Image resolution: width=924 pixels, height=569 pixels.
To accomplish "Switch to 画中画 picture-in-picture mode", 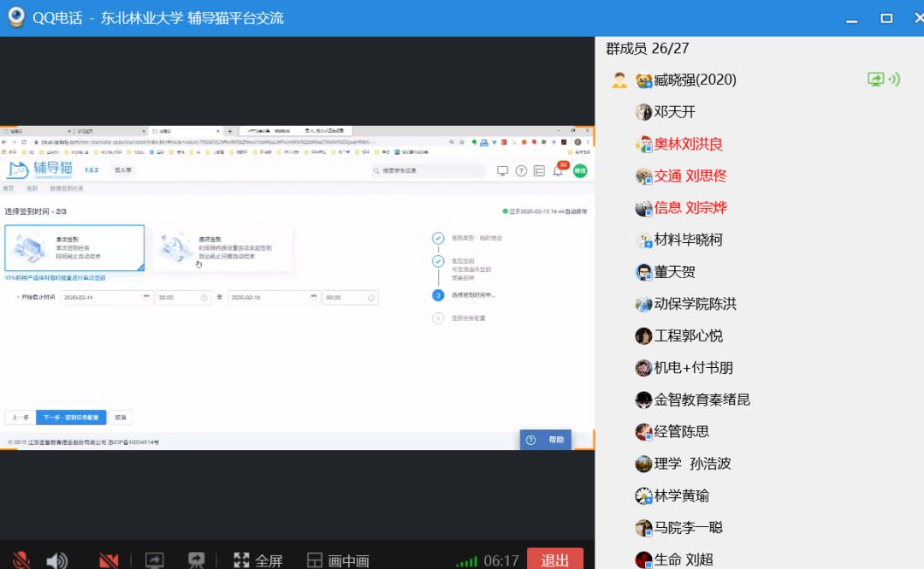I will click(338, 560).
